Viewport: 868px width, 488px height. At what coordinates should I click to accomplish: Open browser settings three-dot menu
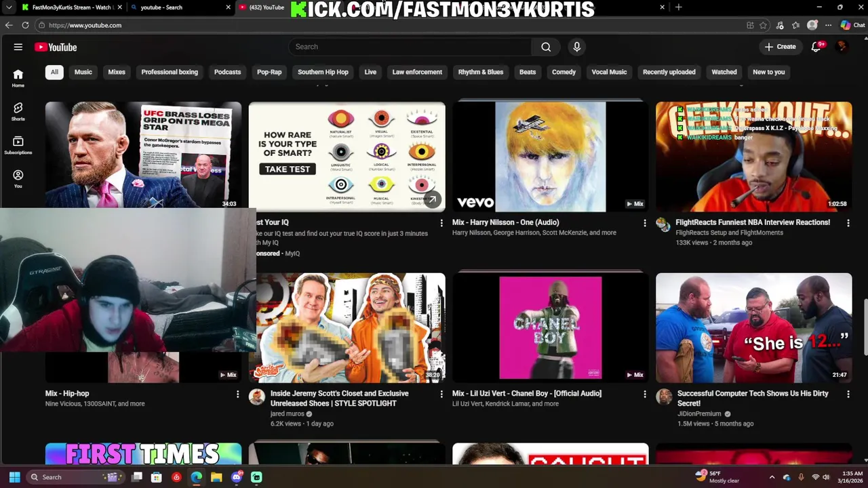click(828, 25)
